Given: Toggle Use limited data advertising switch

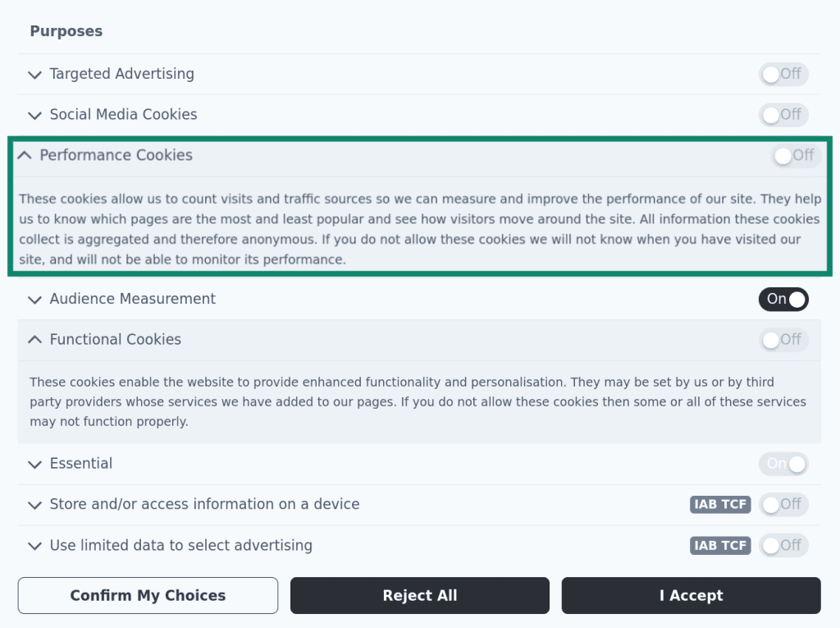Looking at the screenshot, I should point(783,545).
